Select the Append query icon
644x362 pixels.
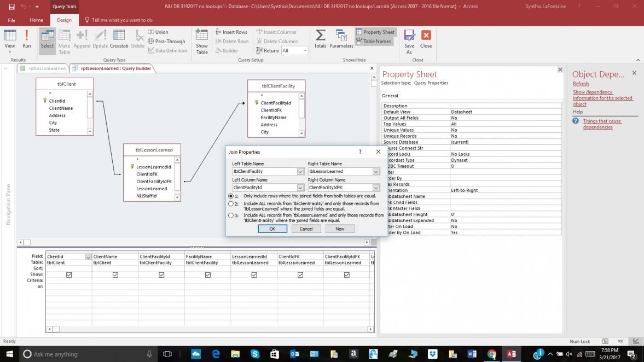82,39
